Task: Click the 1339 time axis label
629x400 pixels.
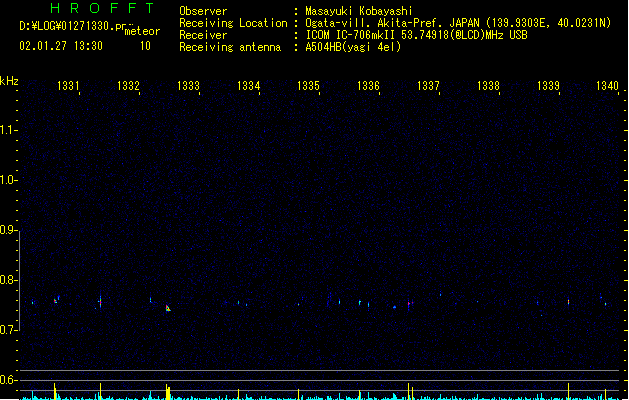Action: (548, 85)
